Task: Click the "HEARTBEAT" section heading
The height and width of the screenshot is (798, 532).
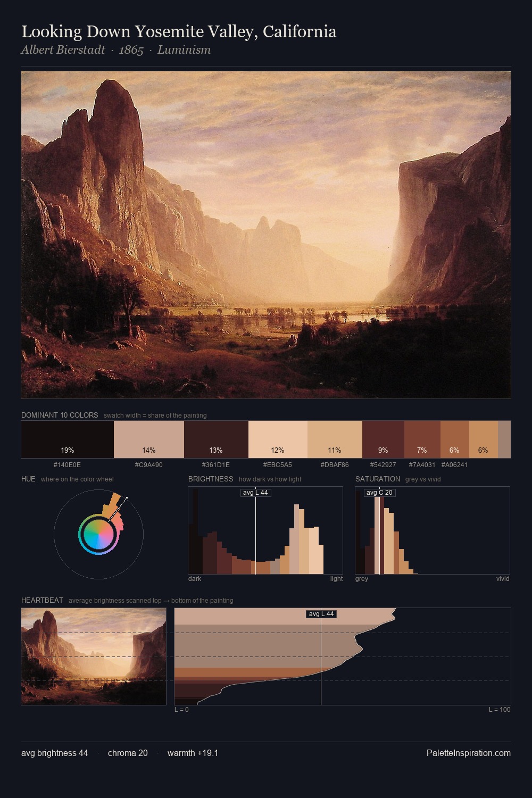Action: [42, 600]
